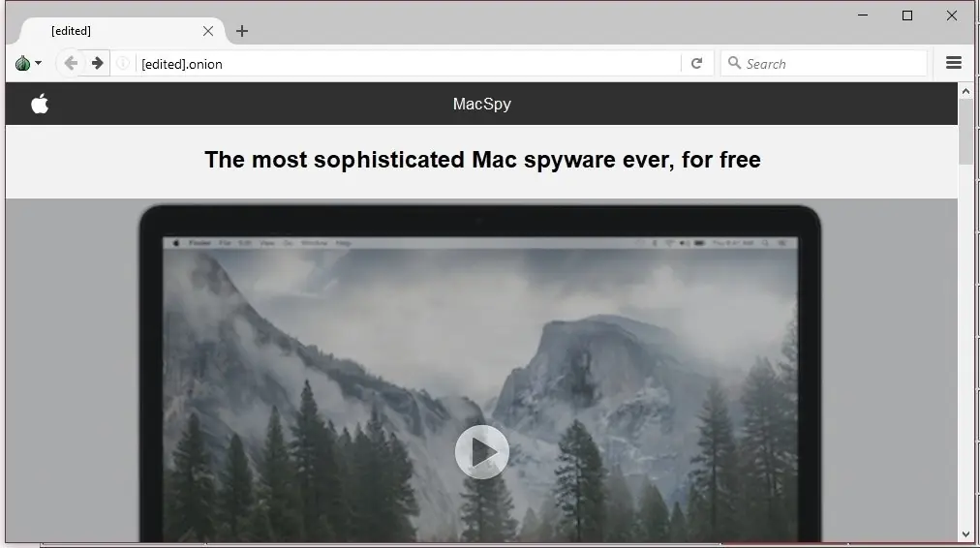The width and height of the screenshot is (980, 548).
Task: Open a new tab with plus button
Action: [x=242, y=31]
